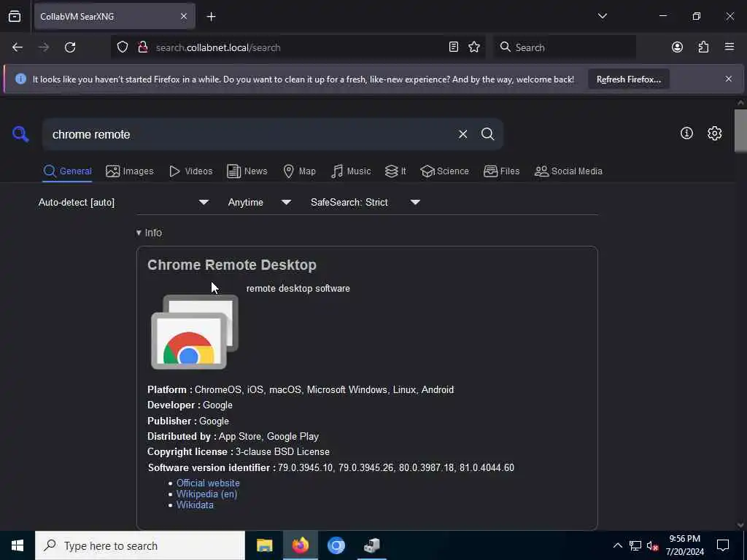Screen dimensions: 747x560
Task: Open the Chromium taskbar icon
Action: point(336,545)
